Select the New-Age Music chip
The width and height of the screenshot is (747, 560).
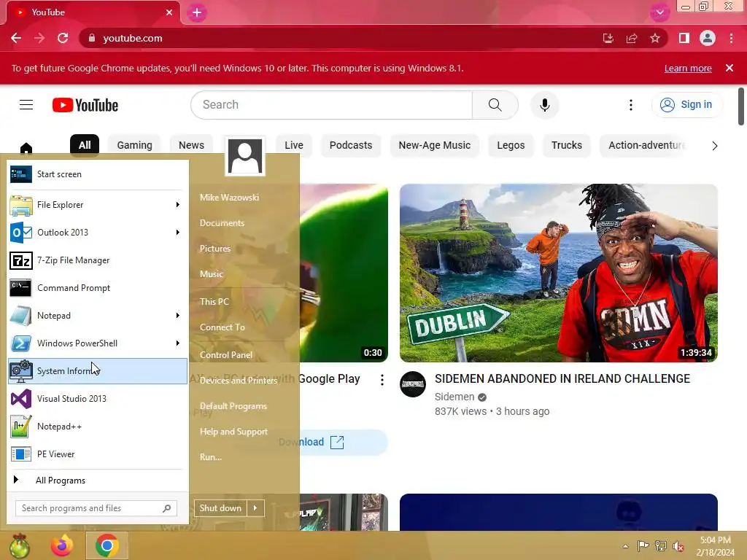(435, 145)
